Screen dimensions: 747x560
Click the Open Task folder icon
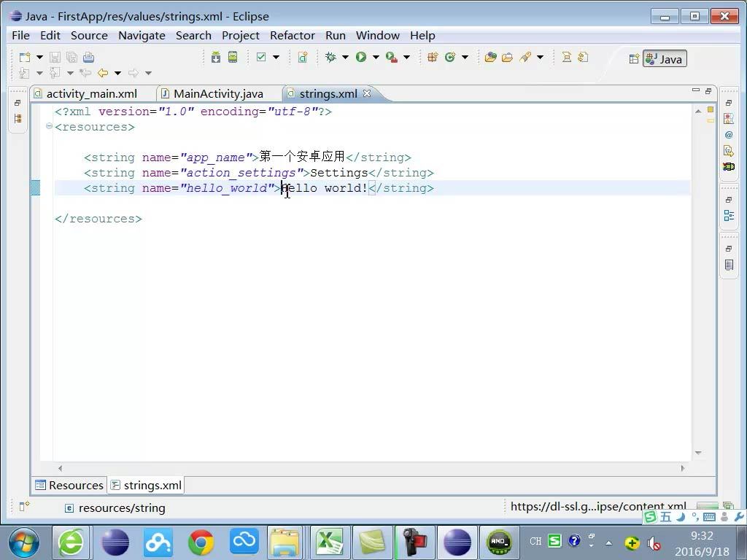coord(508,57)
